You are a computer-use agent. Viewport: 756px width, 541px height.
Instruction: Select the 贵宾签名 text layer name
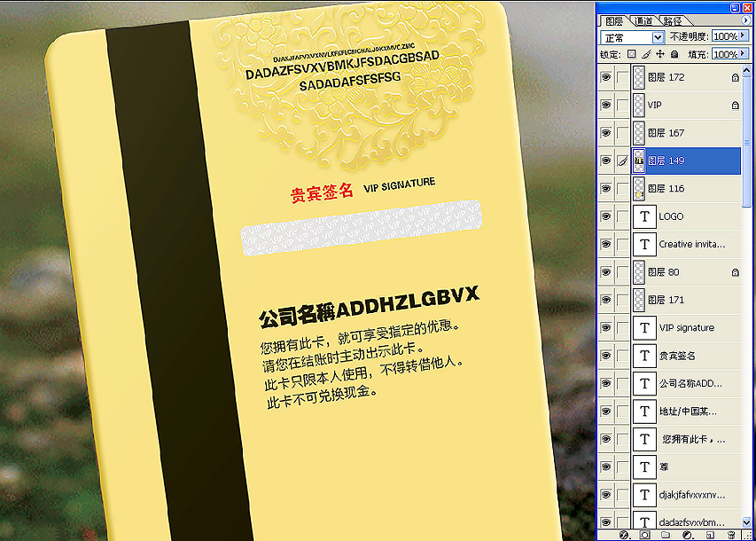677,356
